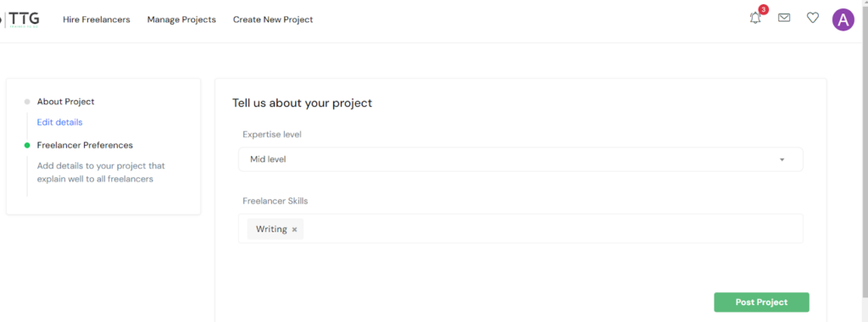The image size is (868, 322).
Task: Open the messages envelope icon
Action: 784,19
